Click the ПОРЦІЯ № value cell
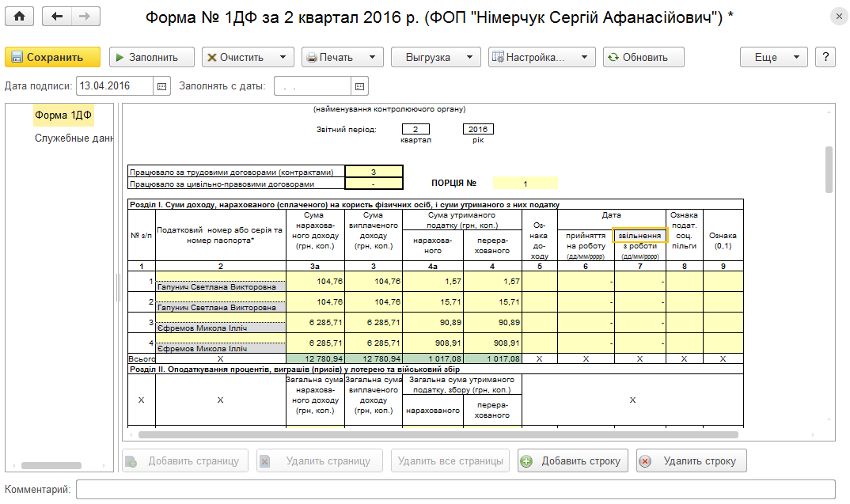 (x=526, y=184)
